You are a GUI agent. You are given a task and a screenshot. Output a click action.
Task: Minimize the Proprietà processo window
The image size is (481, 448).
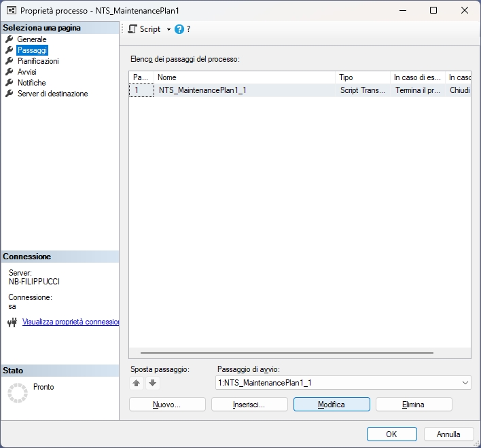[403, 10]
